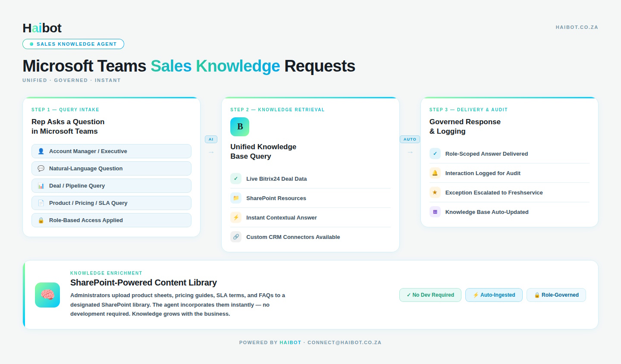Click the Governed Response & Logging heading
This screenshot has width=621, height=364.
coord(465,126)
